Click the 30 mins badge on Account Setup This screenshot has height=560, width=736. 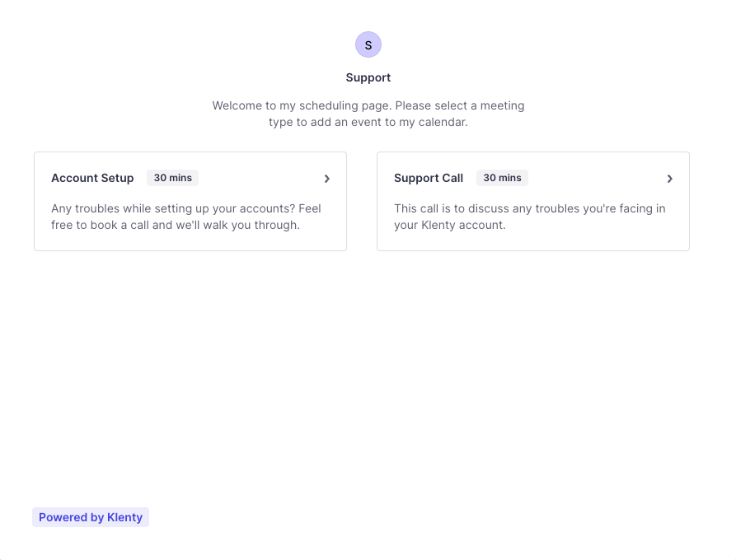tap(172, 178)
